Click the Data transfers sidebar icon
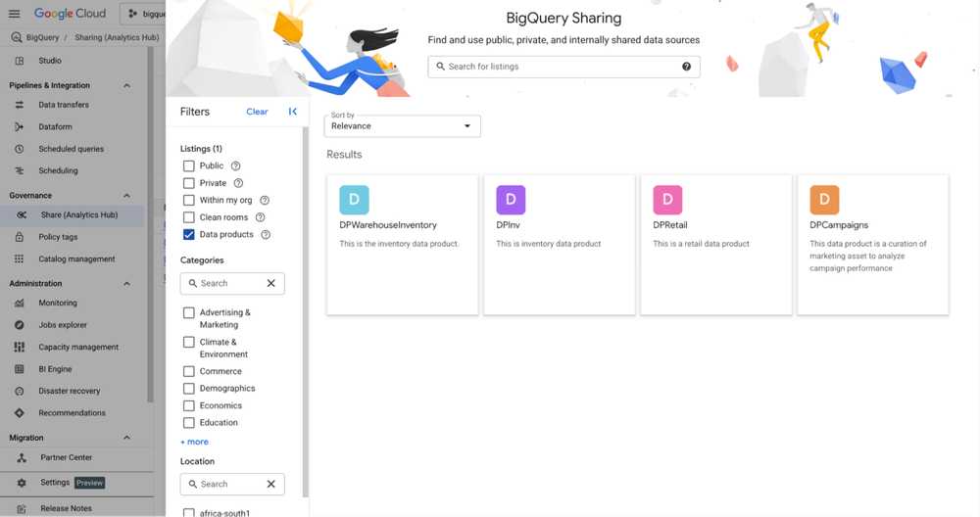 point(20,105)
